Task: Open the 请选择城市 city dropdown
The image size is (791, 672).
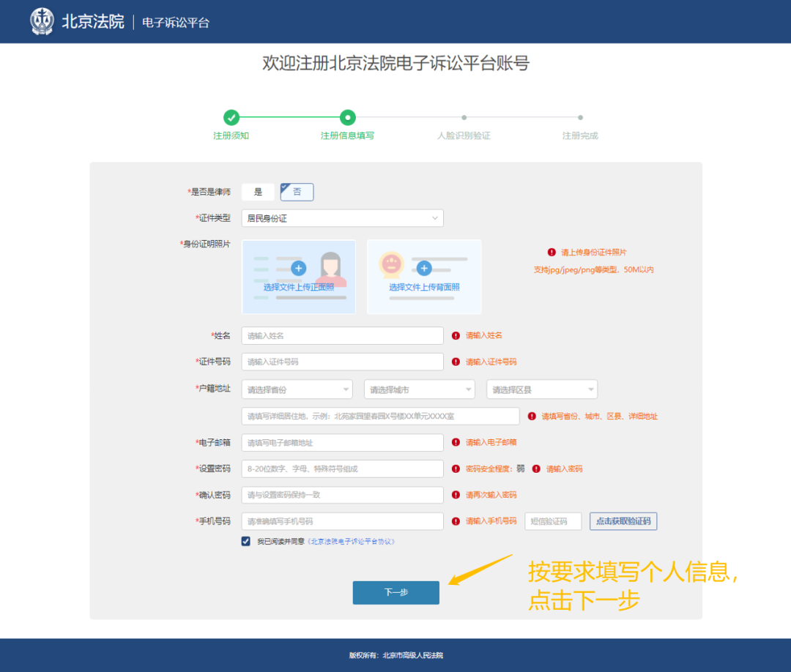Action: coord(419,389)
